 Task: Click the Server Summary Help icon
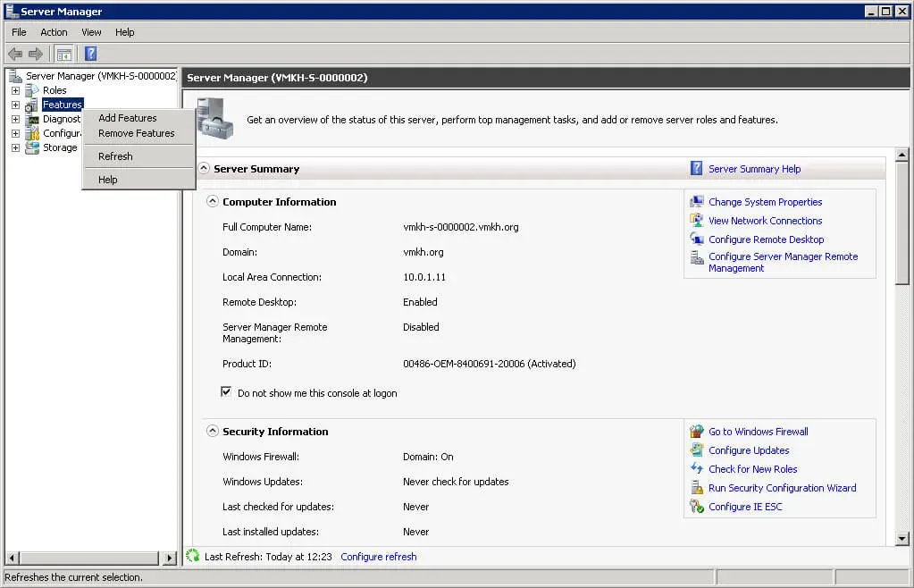pos(697,168)
